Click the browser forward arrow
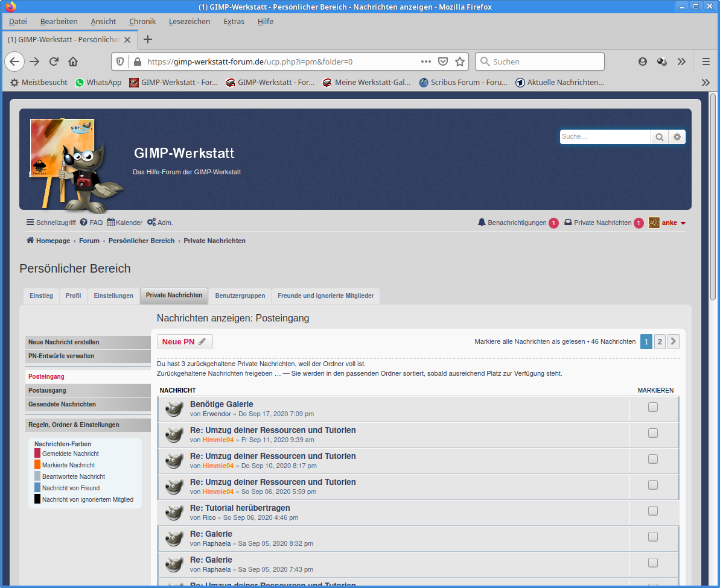The height and width of the screenshot is (588, 720). point(34,62)
